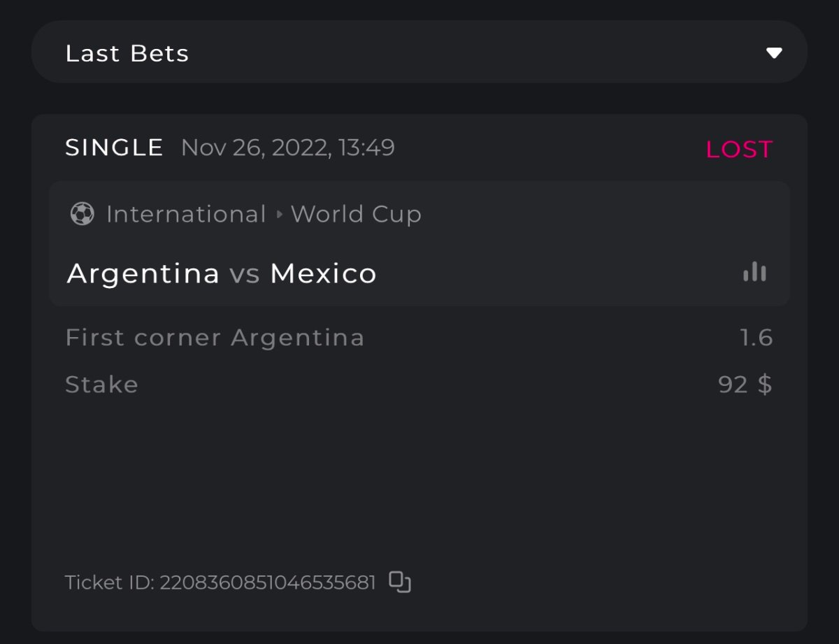Click the 'vs' text between teams
This screenshot has width=839, height=644.
click(245, 273)
